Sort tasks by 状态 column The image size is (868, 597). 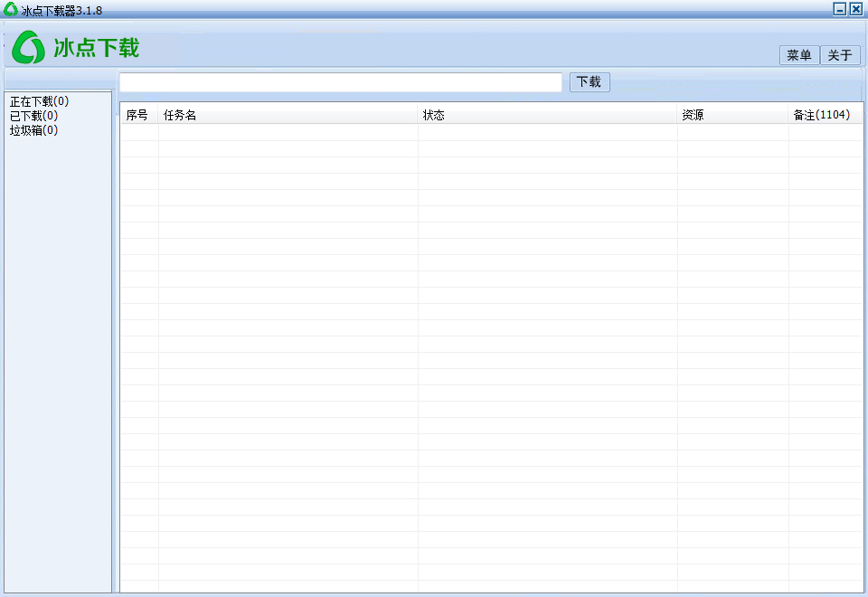click(434, 115)
